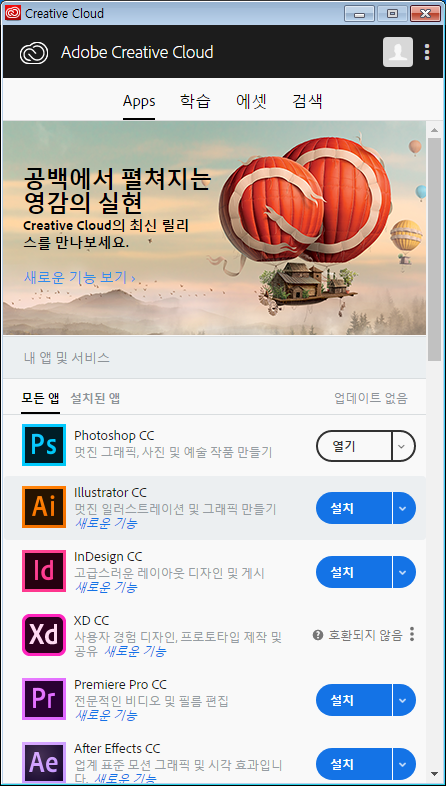Click the Creative Cloud title bar icon
Image resolution: width=446 pixels, height=786 pixels.
(13, 13)
